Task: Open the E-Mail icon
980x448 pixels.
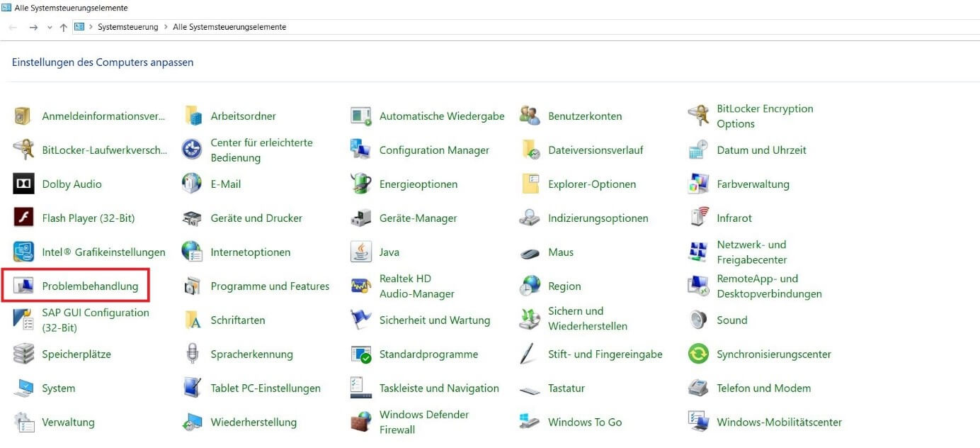Action: tap(192, 184)
